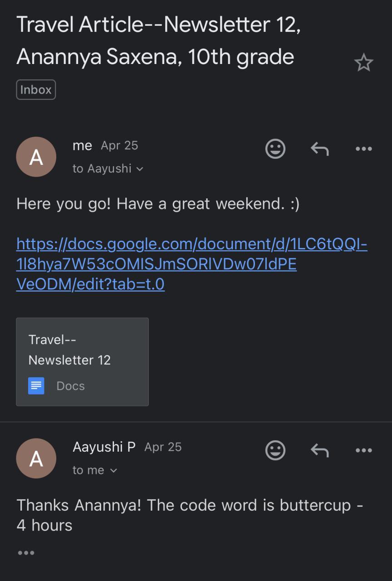Tap the Travel Article email subject title
392x581 pixels.
[159, 41]
